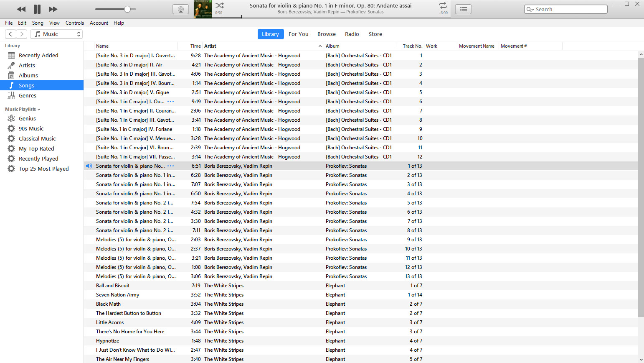Open options menu for the playing sonata track
Image resolution: width=644 pixels, height=363 pixels.
(170, 166)
